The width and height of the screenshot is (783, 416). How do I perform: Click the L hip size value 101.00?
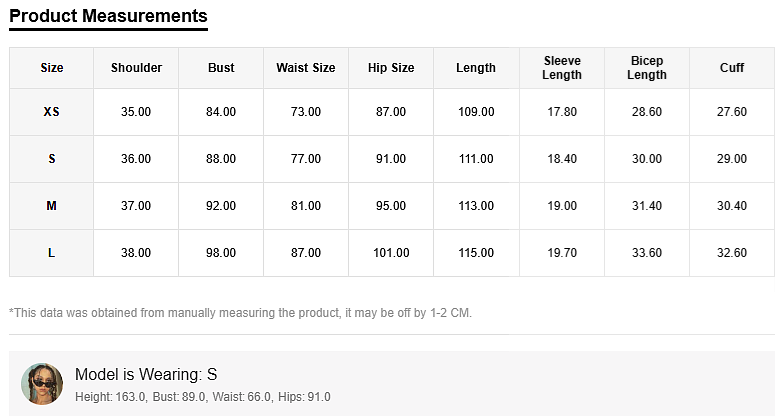[391, 253]
